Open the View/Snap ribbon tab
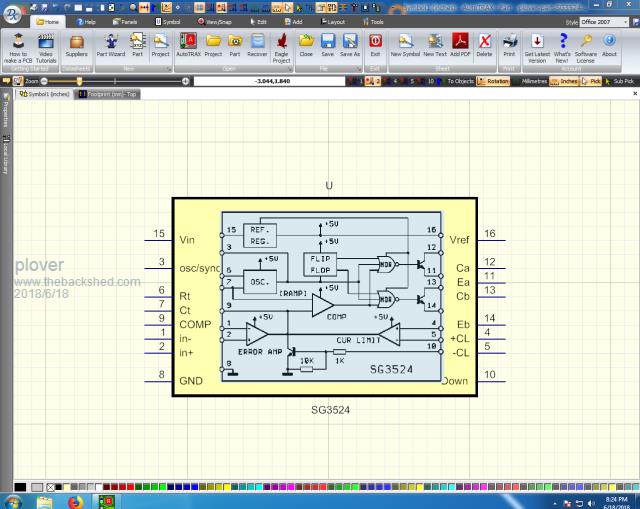Viewport: 640px width, 509px height. click(216, 21)
